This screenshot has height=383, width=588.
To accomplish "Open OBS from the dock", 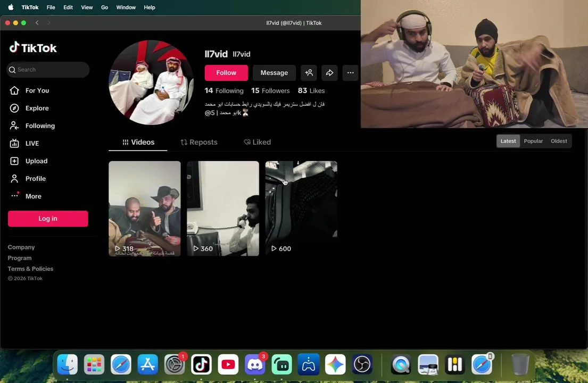I will point(362,364).
